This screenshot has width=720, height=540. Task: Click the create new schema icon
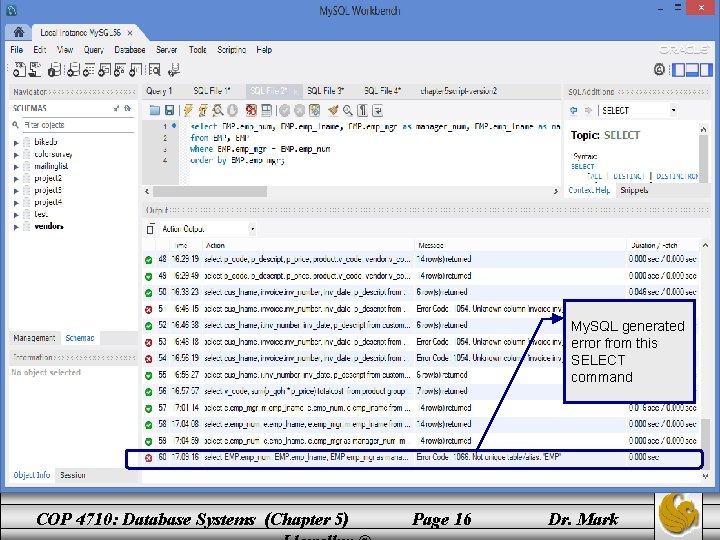click(73, 69)
